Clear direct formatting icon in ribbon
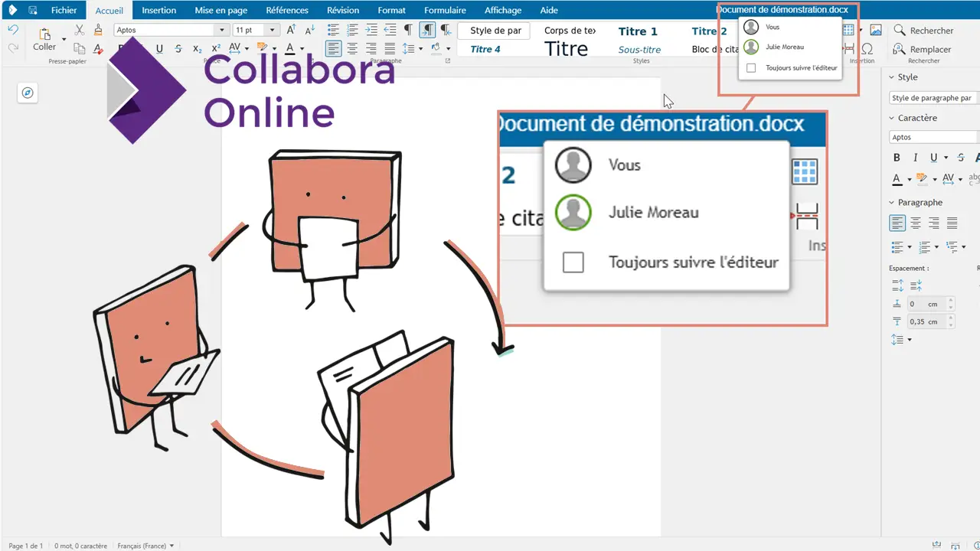980x551 pixels. pos(98,48)
